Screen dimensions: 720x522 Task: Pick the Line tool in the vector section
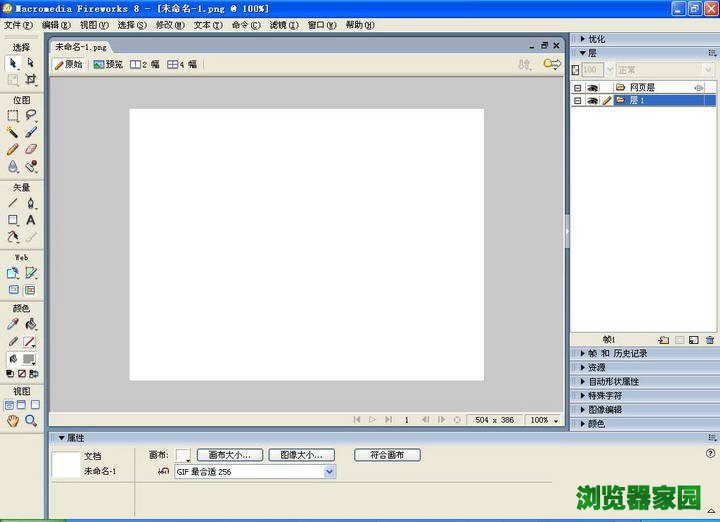coord(13,203)
